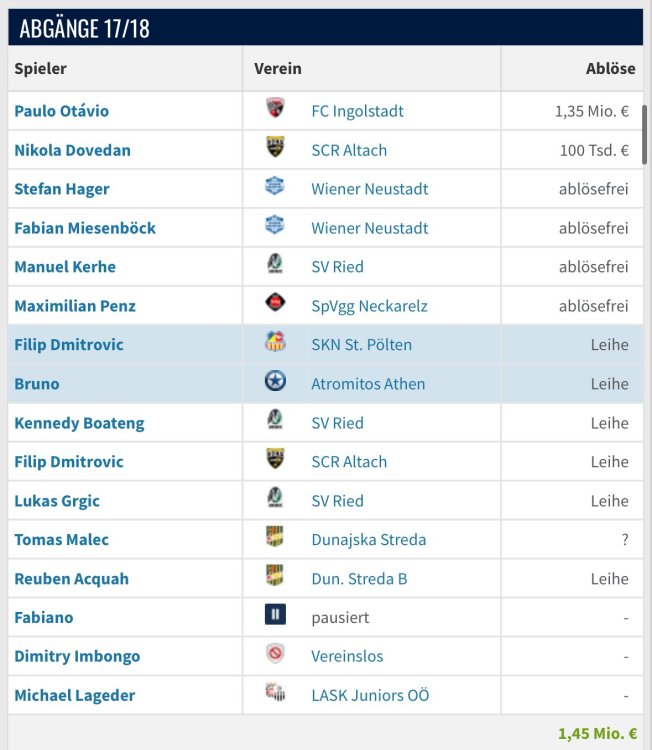Open Dimitry Imbongo player profile
The width and height of the screenshot is (652, 750).
77,657
